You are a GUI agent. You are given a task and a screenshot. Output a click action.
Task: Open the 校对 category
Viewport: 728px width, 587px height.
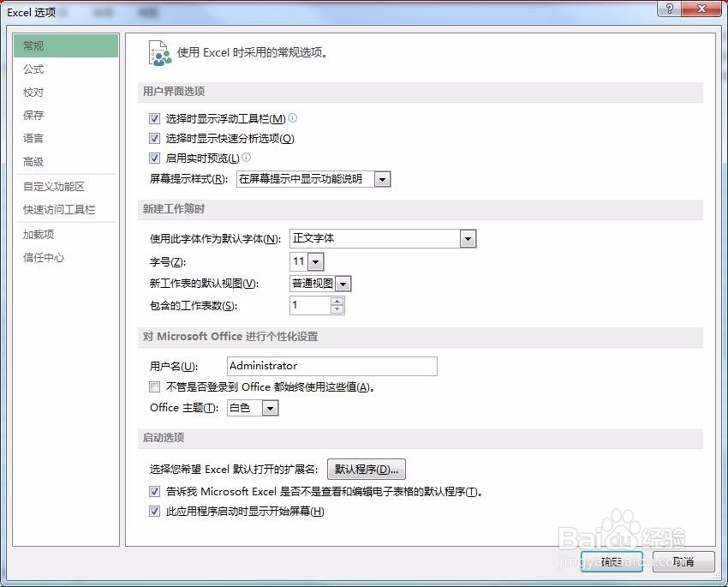[66, 92]
